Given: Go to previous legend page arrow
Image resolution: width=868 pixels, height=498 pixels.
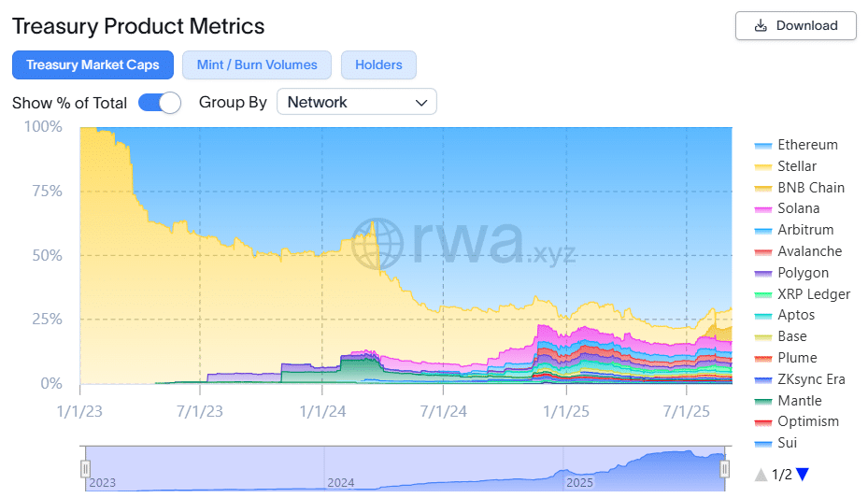Looking at the screenshot, I should [761, 475].
